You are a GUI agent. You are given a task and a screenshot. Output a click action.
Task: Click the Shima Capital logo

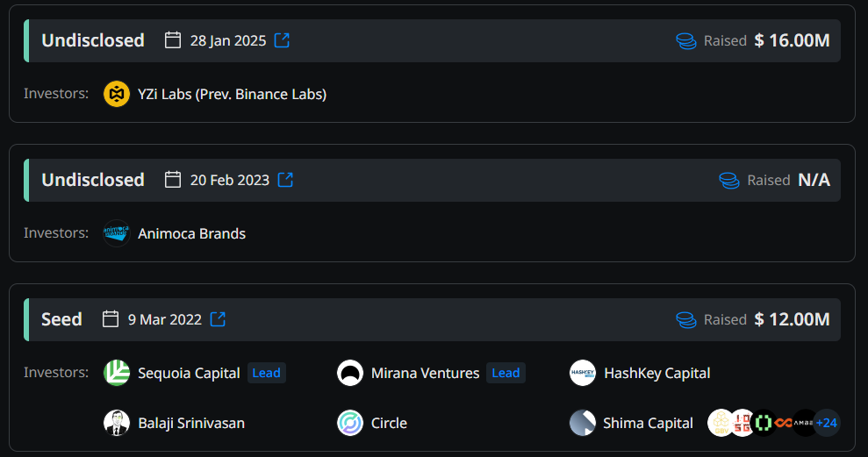tap(583, 423)
